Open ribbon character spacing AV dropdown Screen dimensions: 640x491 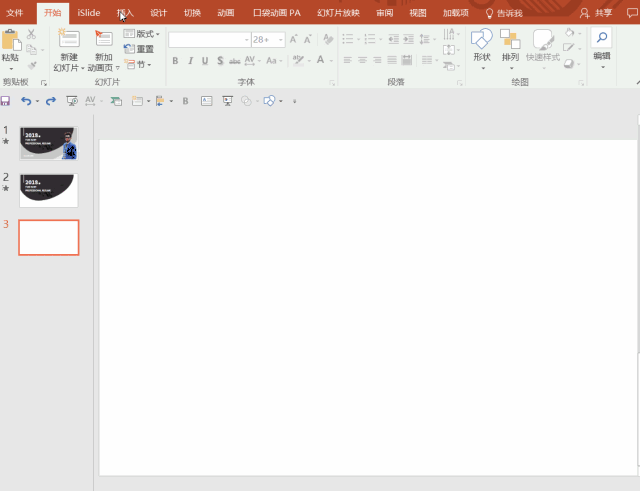tap(253, 61)
